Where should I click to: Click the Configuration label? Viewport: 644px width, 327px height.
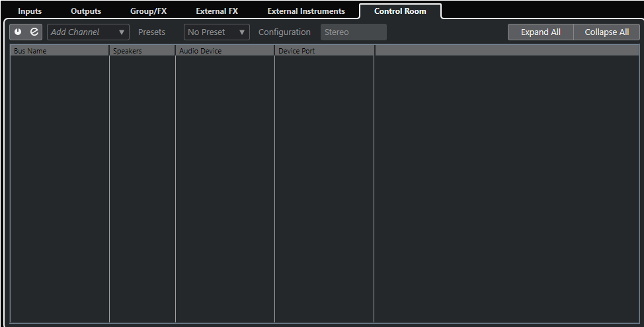point(284,32)
